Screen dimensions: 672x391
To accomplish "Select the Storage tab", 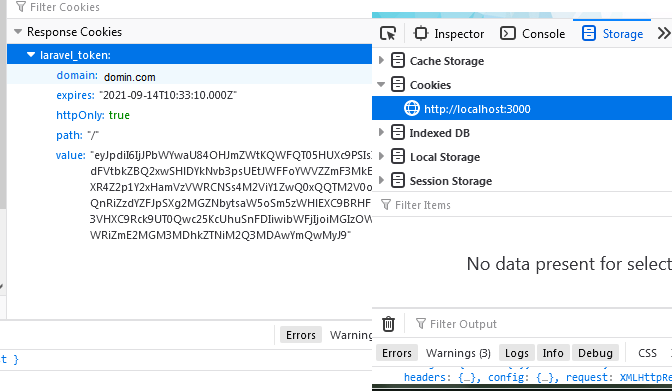I will (x=612, y=33).
